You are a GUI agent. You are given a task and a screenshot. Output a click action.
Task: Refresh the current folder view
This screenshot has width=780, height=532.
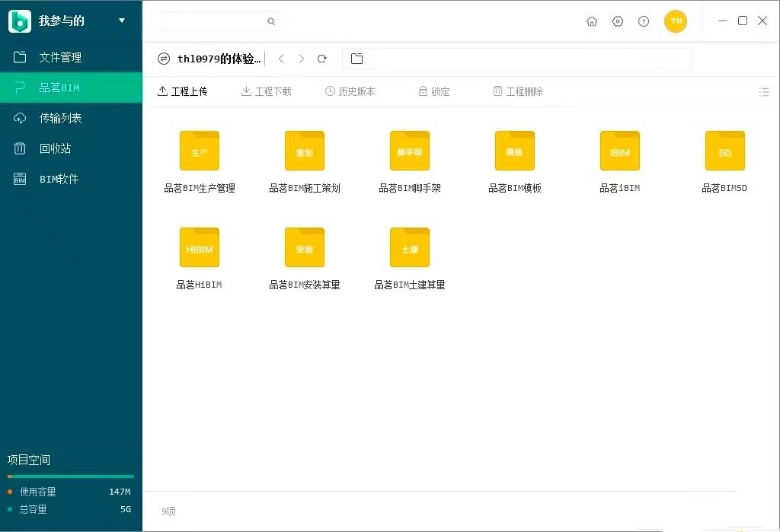point(322,59)
